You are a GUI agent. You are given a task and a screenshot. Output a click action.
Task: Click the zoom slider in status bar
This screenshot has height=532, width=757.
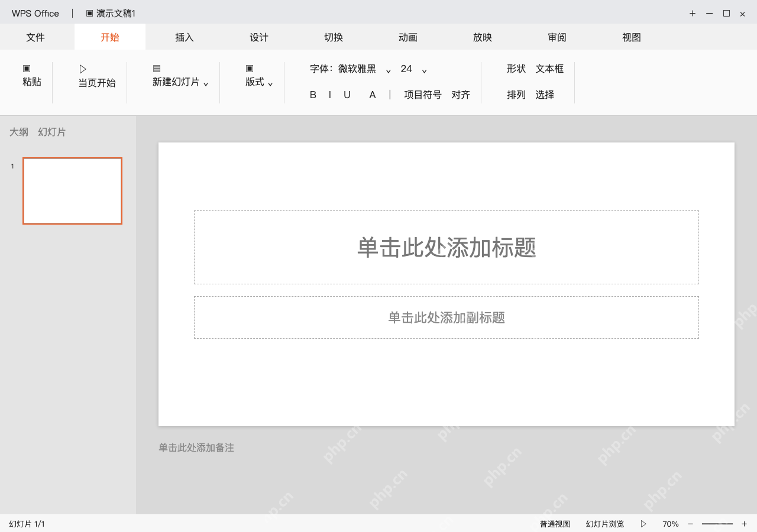click(x=717, y=524)
